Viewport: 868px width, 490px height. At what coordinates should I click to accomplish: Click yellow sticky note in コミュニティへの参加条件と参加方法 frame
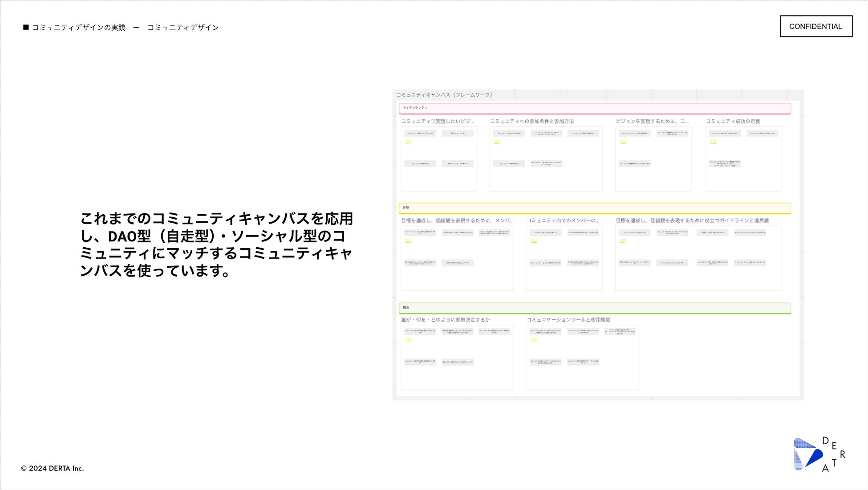(497, 142)
